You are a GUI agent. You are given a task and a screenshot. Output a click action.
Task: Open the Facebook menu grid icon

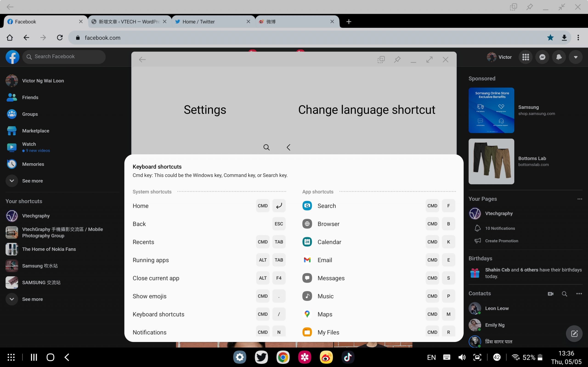(525, 57)
